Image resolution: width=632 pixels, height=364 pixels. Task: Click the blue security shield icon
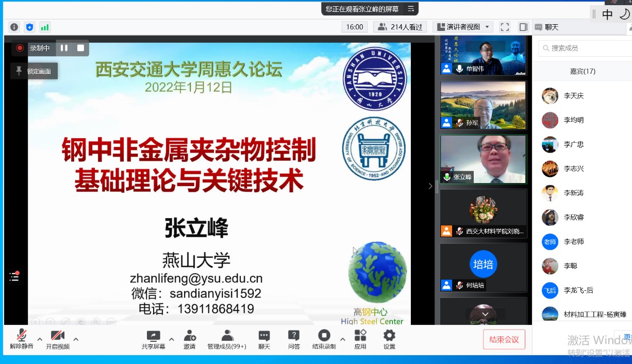point(29,27)
